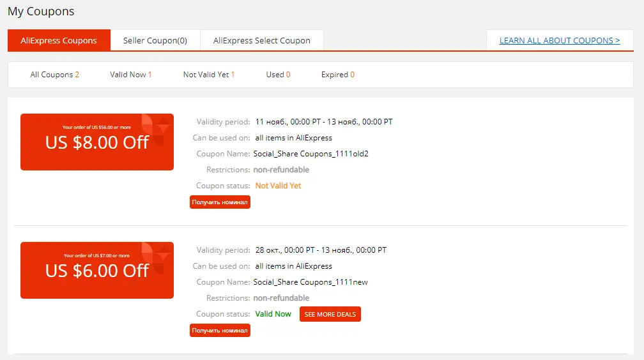Filter by Valid Now coupons
This screenshot has height=360, width=644.
[x=130, y=74]
